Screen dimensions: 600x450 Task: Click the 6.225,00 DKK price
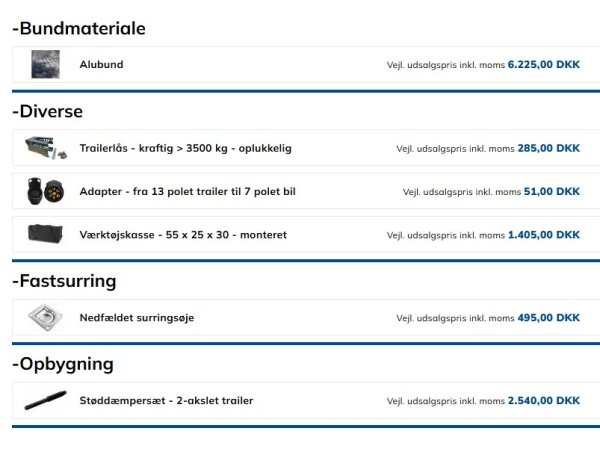pyautogui.click(x=543, y=65)
